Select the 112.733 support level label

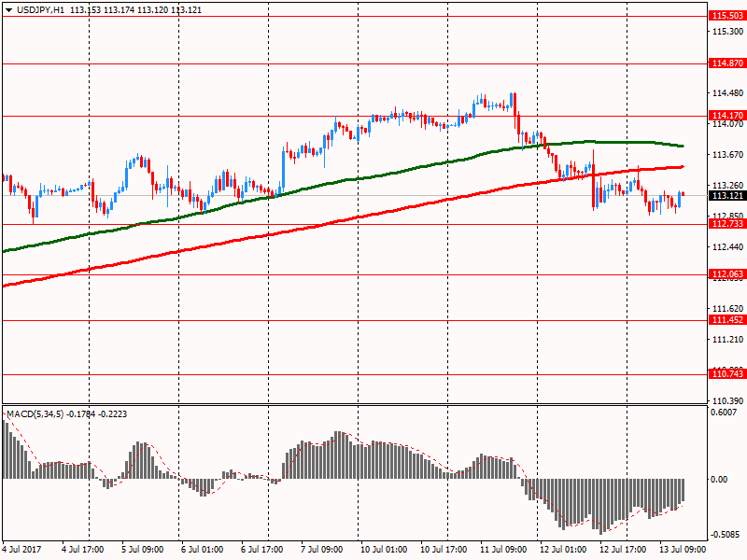click(x=727, y=224)
